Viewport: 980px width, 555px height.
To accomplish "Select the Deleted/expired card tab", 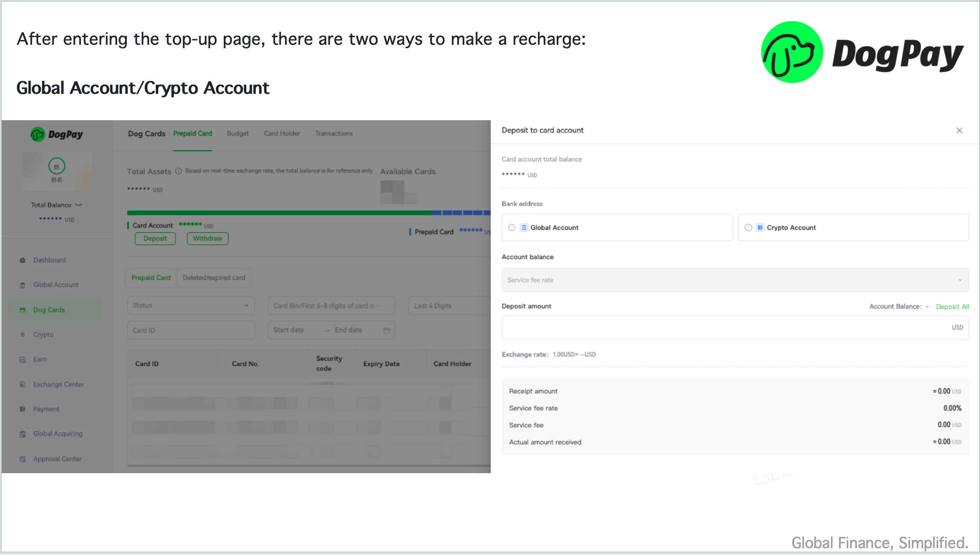I will (x=214, y=278).
